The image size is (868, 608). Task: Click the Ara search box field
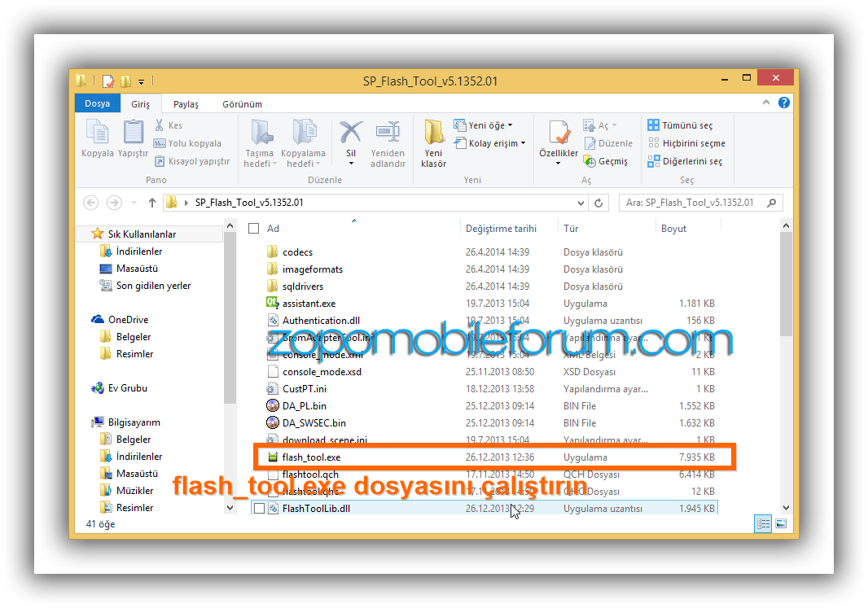click(692, 203)
